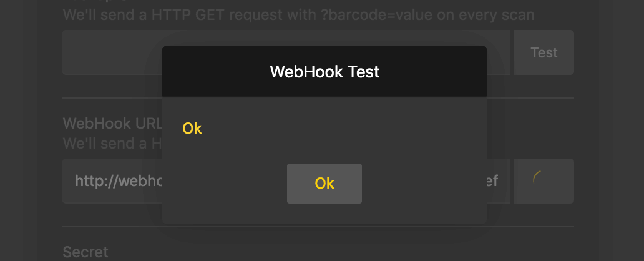Click the yellow Ok message text

click(x=192, y=129)
